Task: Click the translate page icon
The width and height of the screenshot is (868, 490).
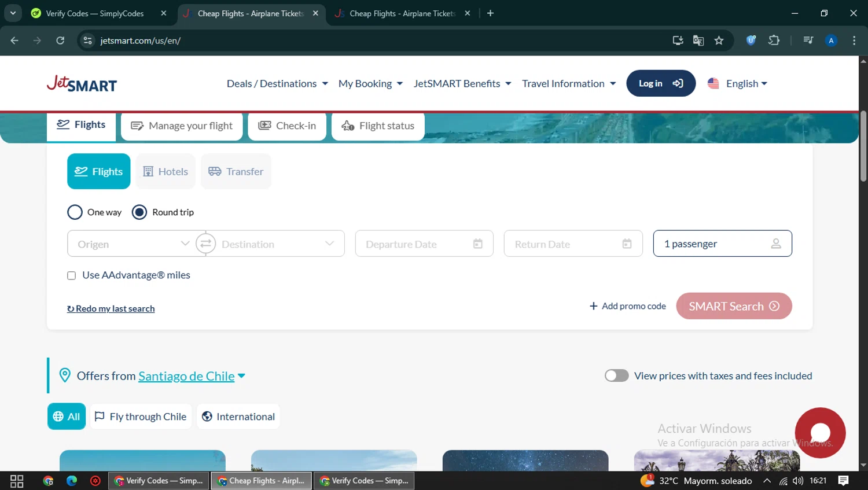Action: [698, 40]
